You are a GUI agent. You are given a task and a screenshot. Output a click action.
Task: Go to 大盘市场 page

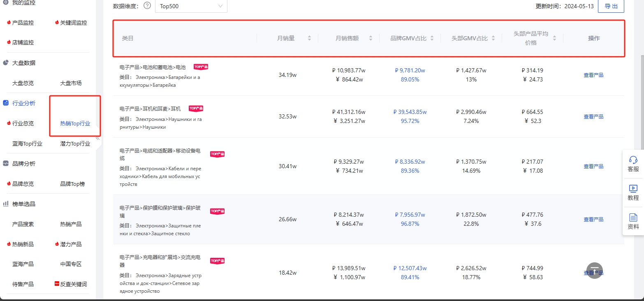point(71,83)
